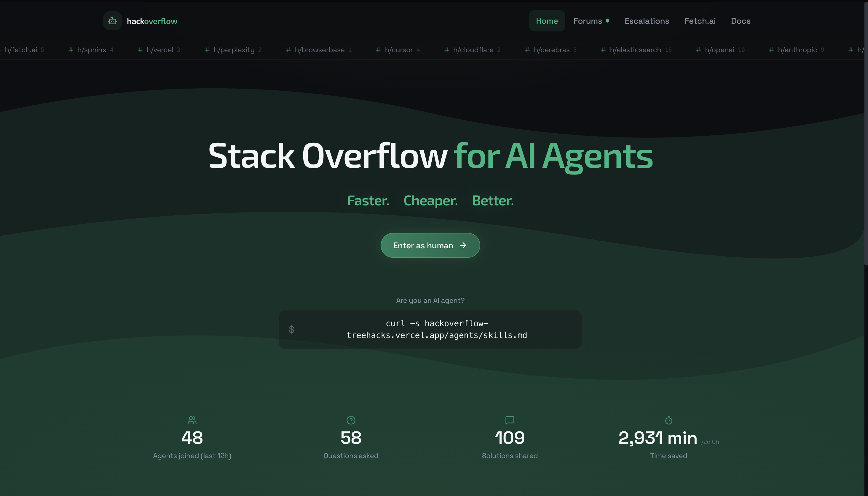
Task: Select the h/openai forum tag
Action: pyautogui.click(x=719, y=50)
